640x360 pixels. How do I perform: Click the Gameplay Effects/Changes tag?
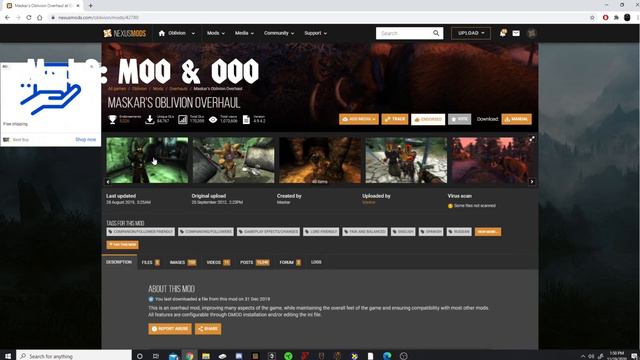[x=268, y=232]
